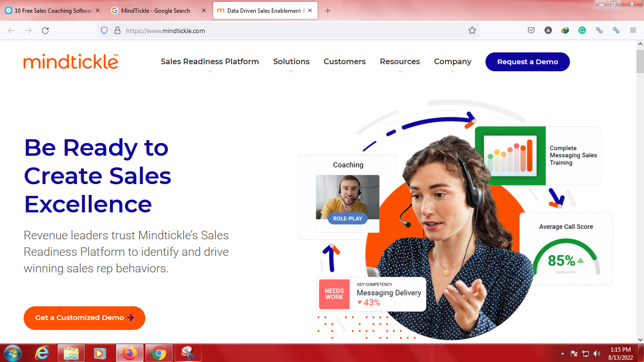This screenshot has width=644, height=362.
Task: Click the Grammarly extension icon
Action: tap(582, 30)
